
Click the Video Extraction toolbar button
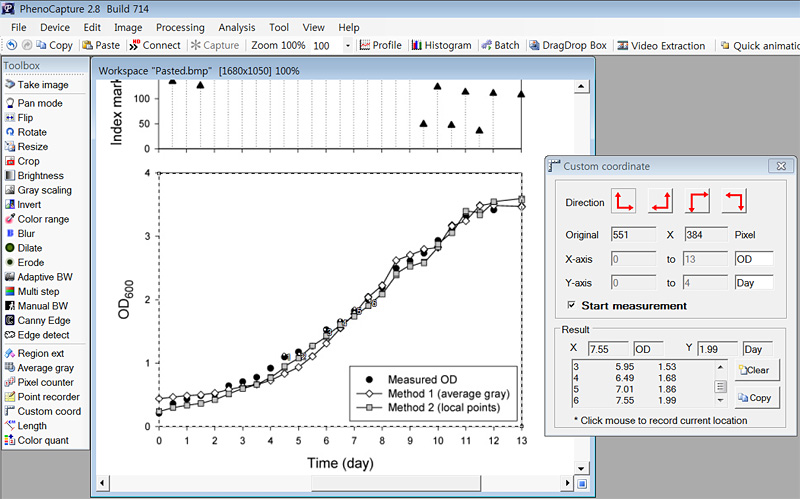(660, 45)
